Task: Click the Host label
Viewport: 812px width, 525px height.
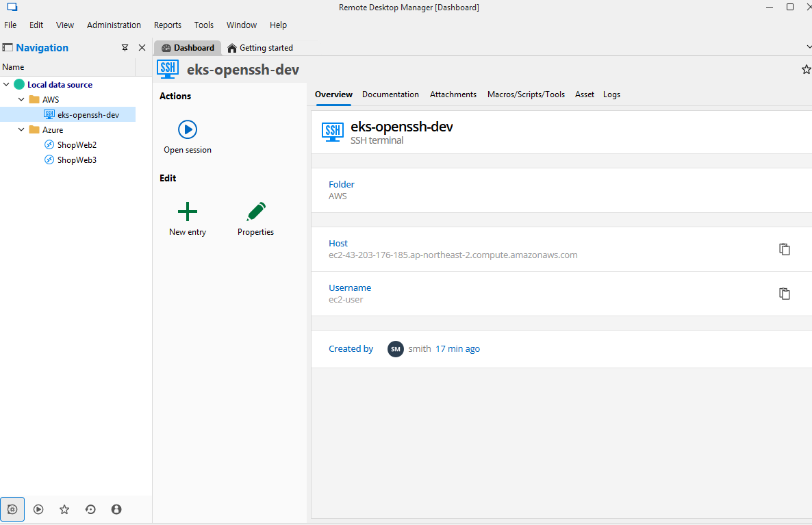Action: (x=338, y=244)
